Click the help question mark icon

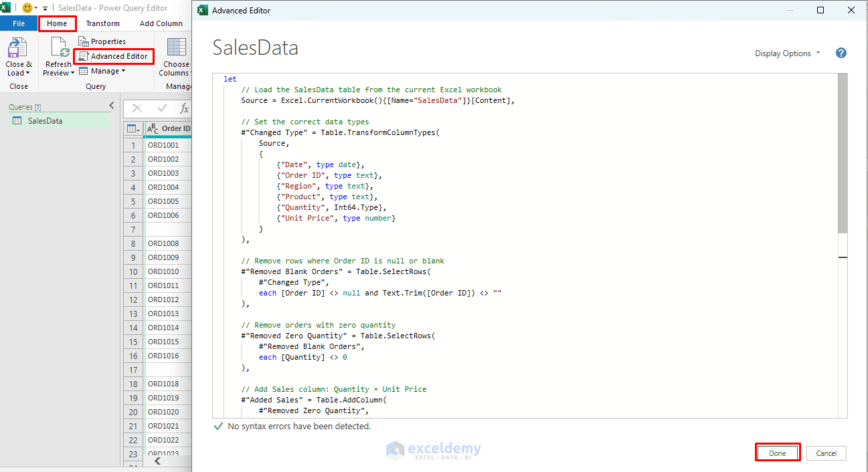pyautogui.click(x=841, y=53)
